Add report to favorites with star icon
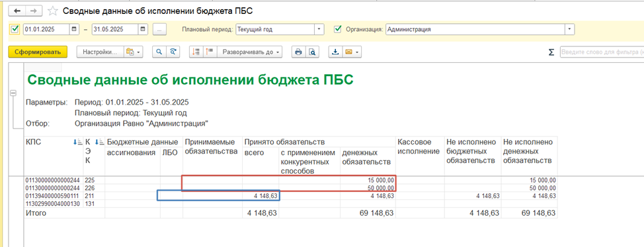Viewport: 644px width, 247px height. 52,11
